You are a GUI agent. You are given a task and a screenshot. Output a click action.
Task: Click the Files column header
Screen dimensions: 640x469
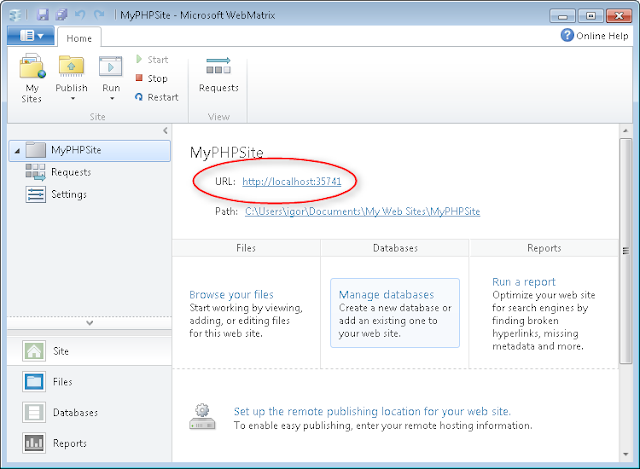(x=246, y=248)
